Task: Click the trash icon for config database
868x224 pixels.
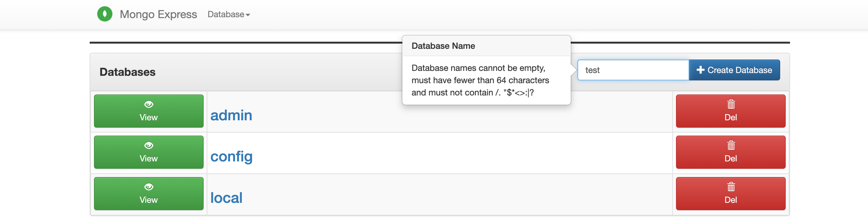Action: click(731, 146)
